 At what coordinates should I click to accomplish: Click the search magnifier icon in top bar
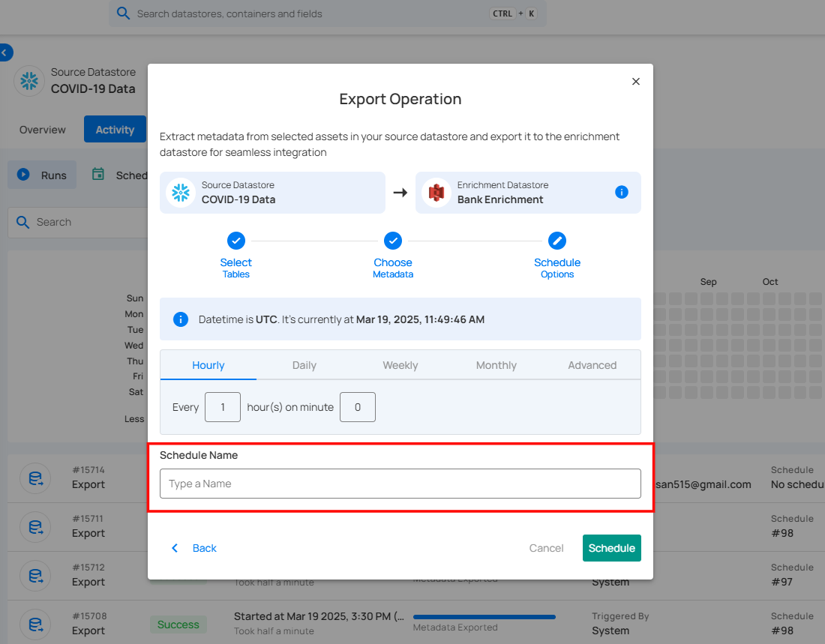coord(123,13)
